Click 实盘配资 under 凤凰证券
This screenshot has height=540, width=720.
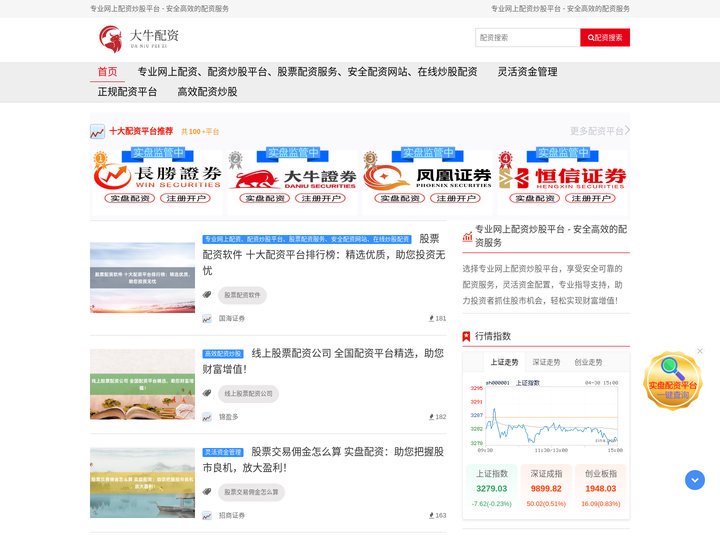(x=400, y=198)
